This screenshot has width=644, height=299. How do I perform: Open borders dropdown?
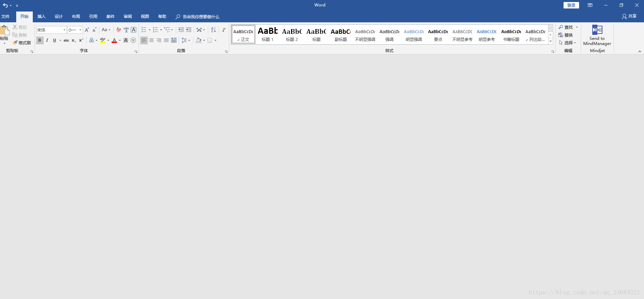(x=215, y=40)
